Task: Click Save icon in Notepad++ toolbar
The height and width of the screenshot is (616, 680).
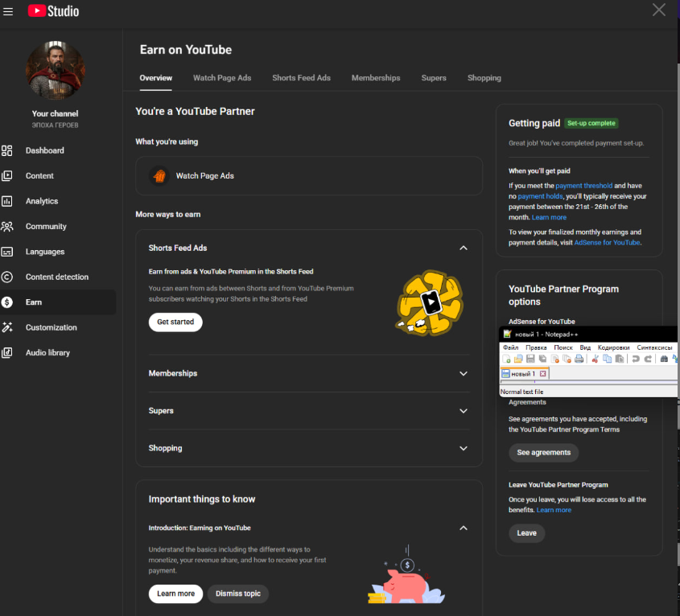Action: pos(530,359)
